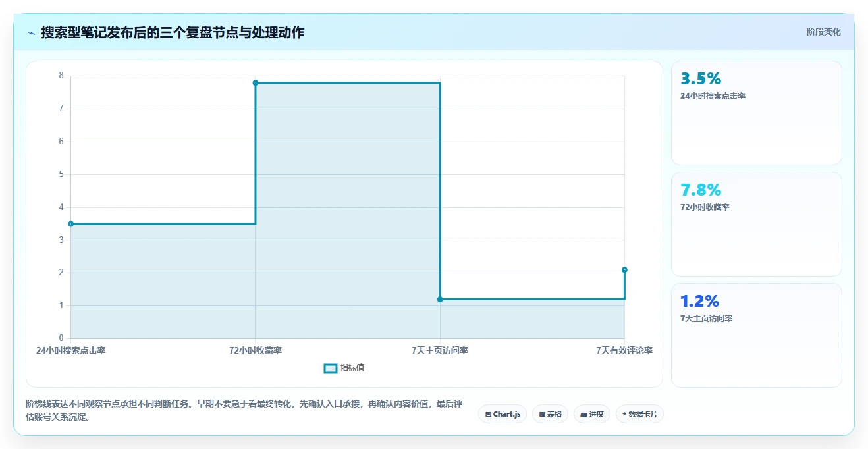
Task: Click the lightning icon beside the title
Action: (x=31, y=33)
